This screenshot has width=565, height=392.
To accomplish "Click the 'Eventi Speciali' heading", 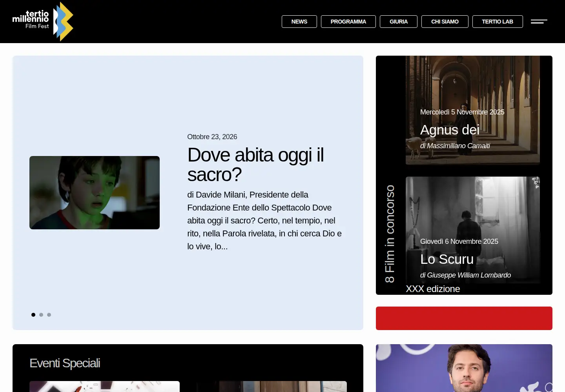I will [65, 363].
